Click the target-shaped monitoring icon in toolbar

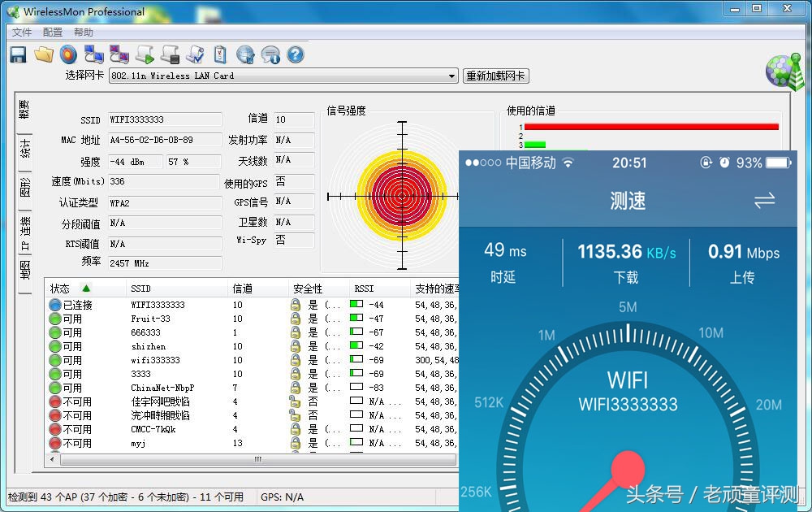coord(68,54)
